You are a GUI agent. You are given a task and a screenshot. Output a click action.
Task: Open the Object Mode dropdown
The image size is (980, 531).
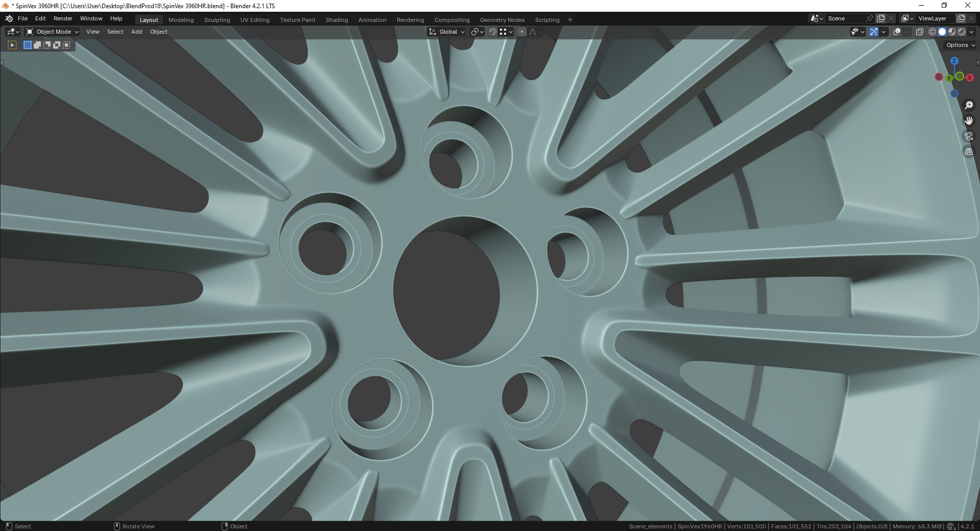(52, 32)
